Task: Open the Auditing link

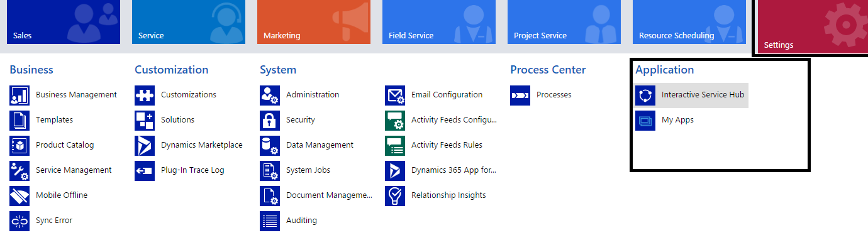Action: coord(301,221)
